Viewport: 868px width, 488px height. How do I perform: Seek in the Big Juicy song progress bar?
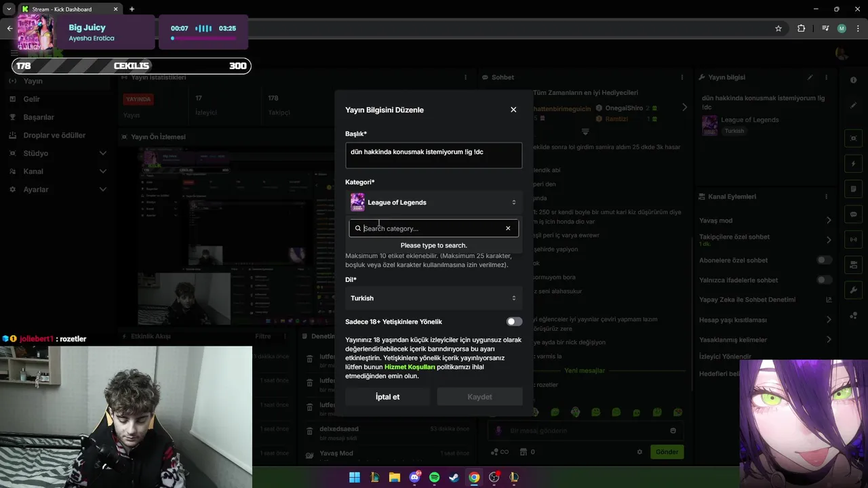(x=203, y=39)
